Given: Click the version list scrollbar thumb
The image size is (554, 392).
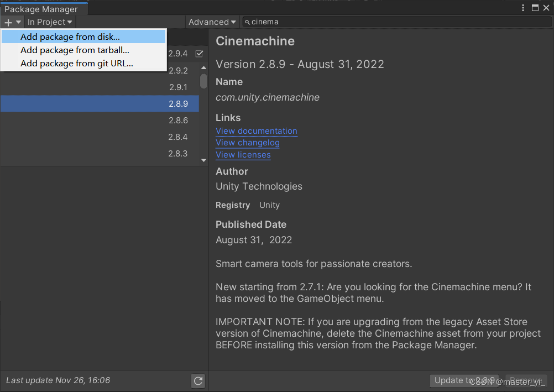Looking at the screenshot, I should pos(203,81).
